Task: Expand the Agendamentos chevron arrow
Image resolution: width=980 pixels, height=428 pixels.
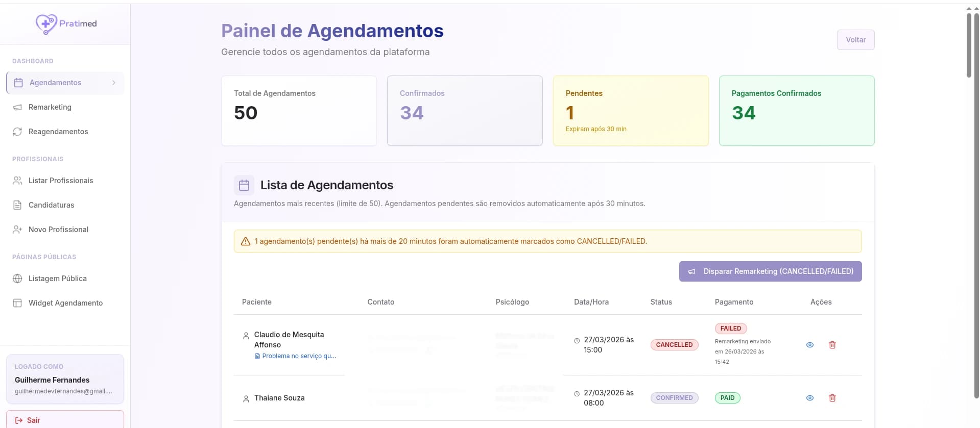Action: 114,83
